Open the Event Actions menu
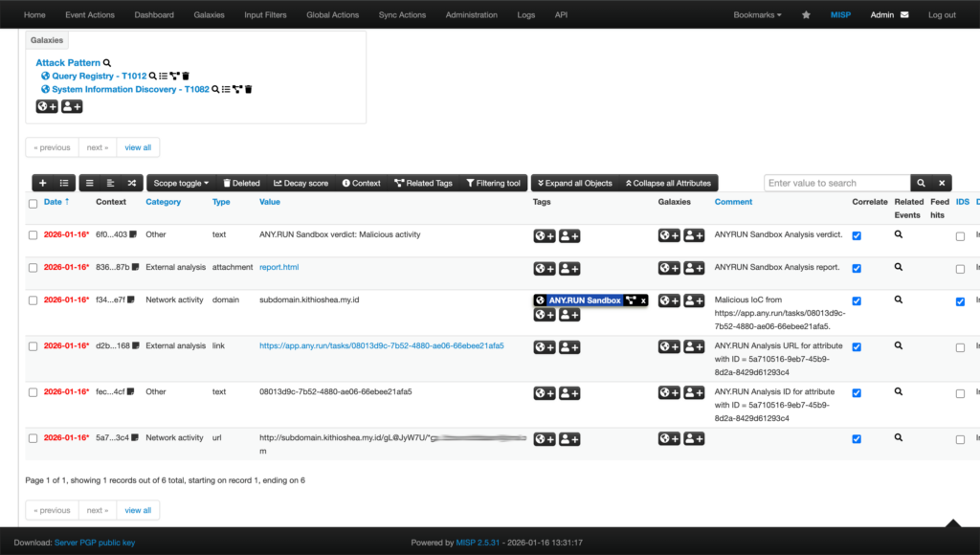The height and width of the screenshot is (555, 980). [90, 15]
